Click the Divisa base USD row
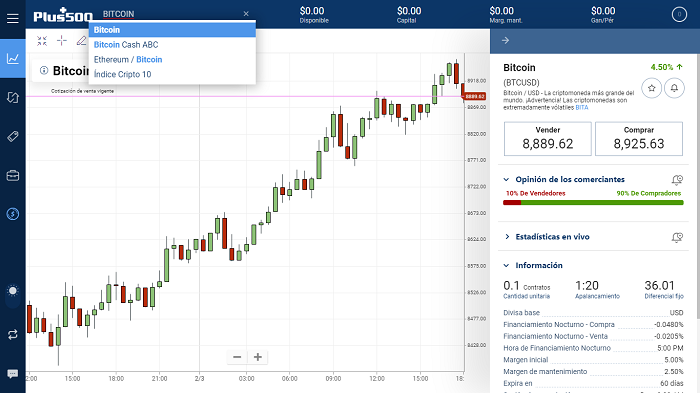 pos(593,313)
